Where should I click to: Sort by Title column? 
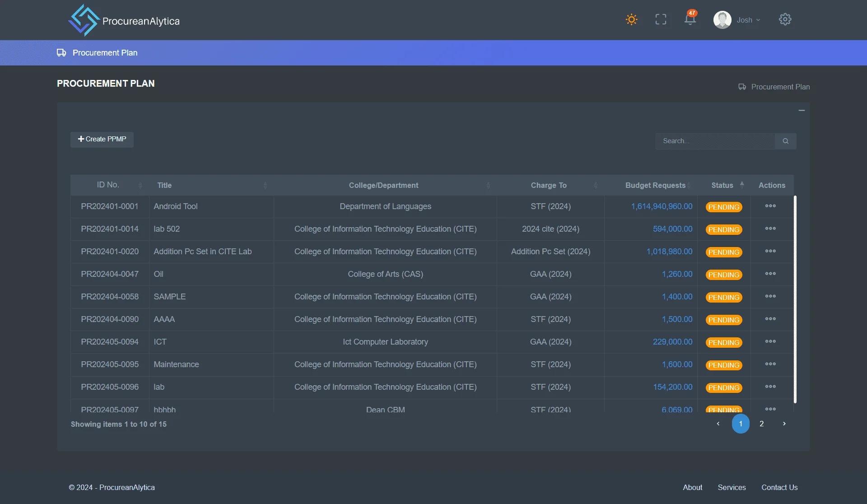coord(211,185)
